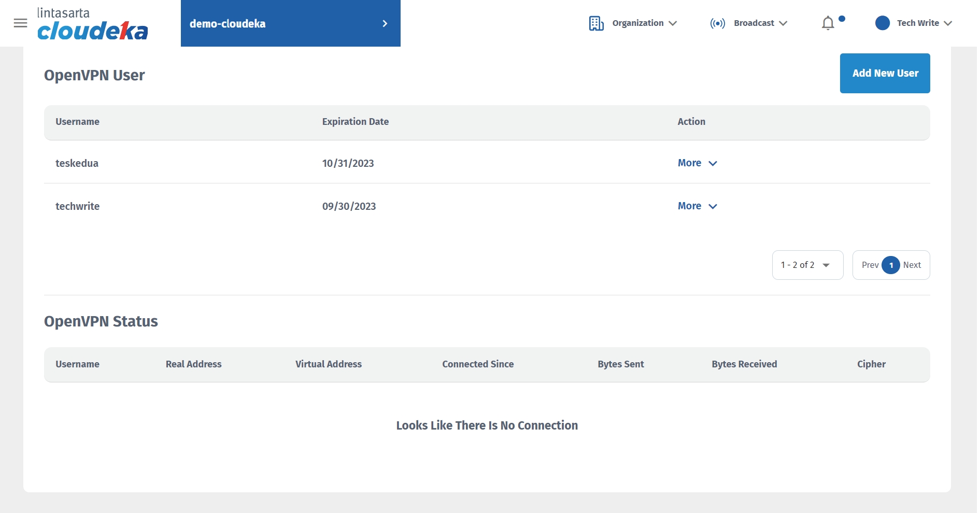Go to the Next page

coord(912,265)
